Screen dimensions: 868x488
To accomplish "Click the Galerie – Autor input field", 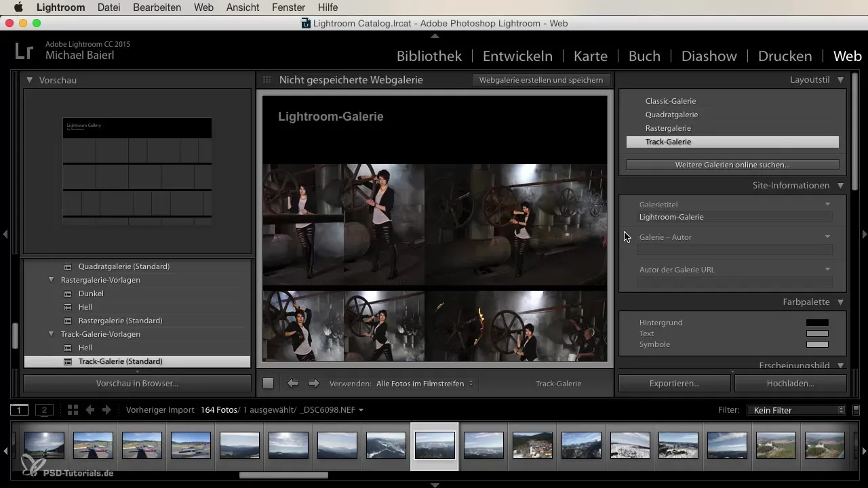I will click(x=734, y=249).
